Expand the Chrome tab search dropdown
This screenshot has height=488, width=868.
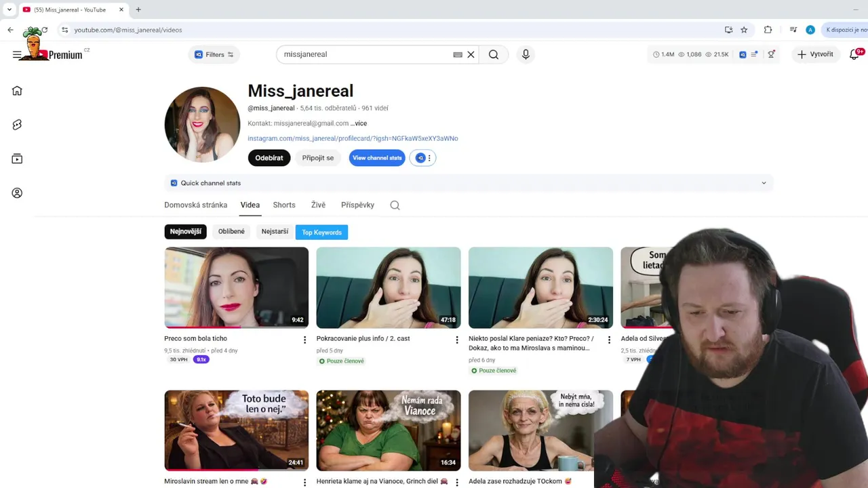[x=9, y=9]
